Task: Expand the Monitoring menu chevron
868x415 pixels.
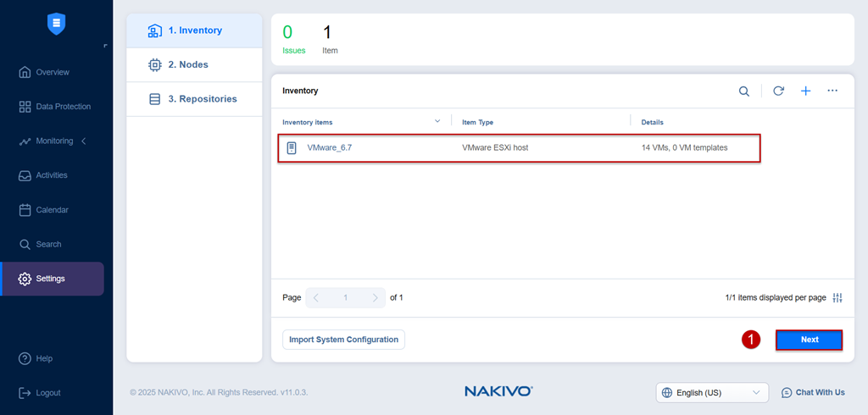Action: pos(84,141)
